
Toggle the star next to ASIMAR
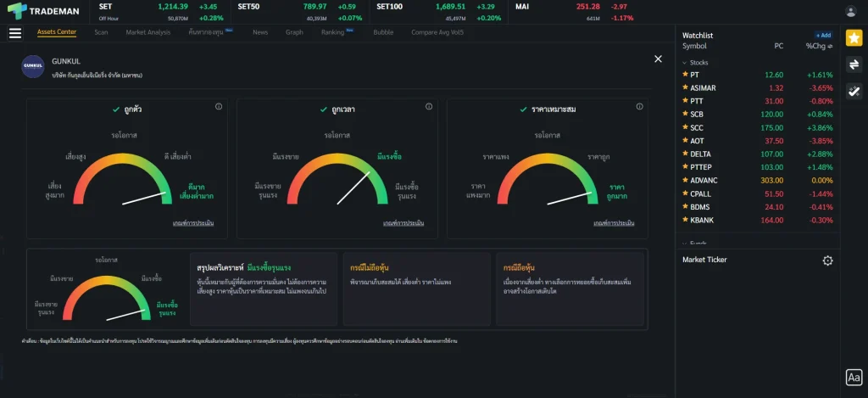coord(685,88)
